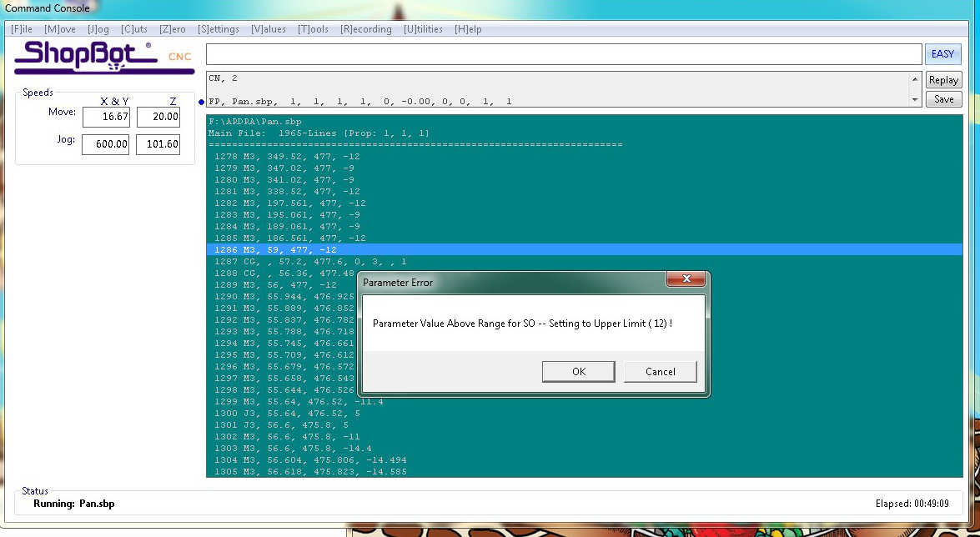This screenshot has height=537, width=980.
Task: Edit the X & Y Move speed field
Action: (106, 117)
